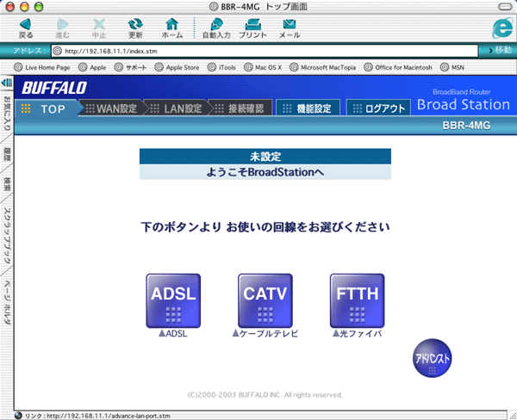Open the round Advanced (アドバンスト) button
517x420 pixels.
pos(432,358)
